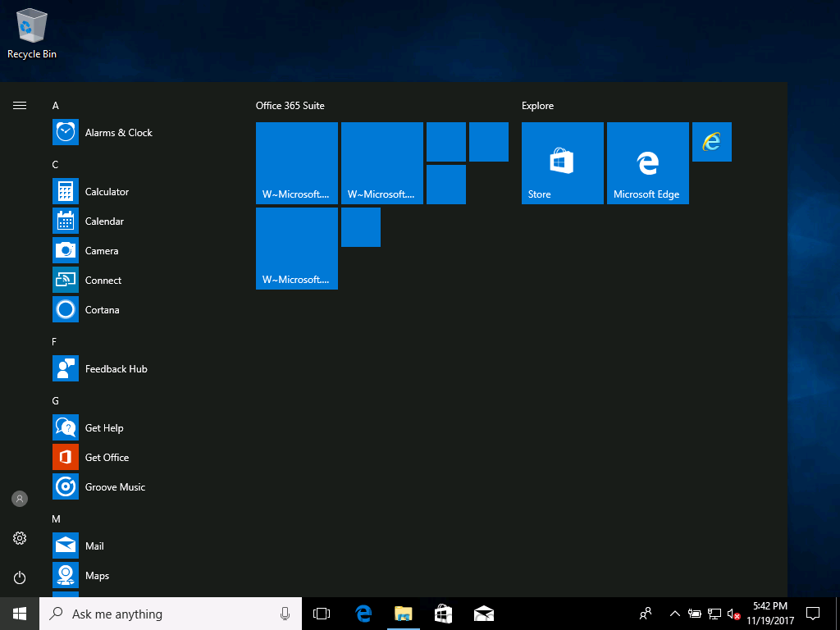Open the Microsoft Edge tile
Screen dimensions: 840x630
point(648,163)
